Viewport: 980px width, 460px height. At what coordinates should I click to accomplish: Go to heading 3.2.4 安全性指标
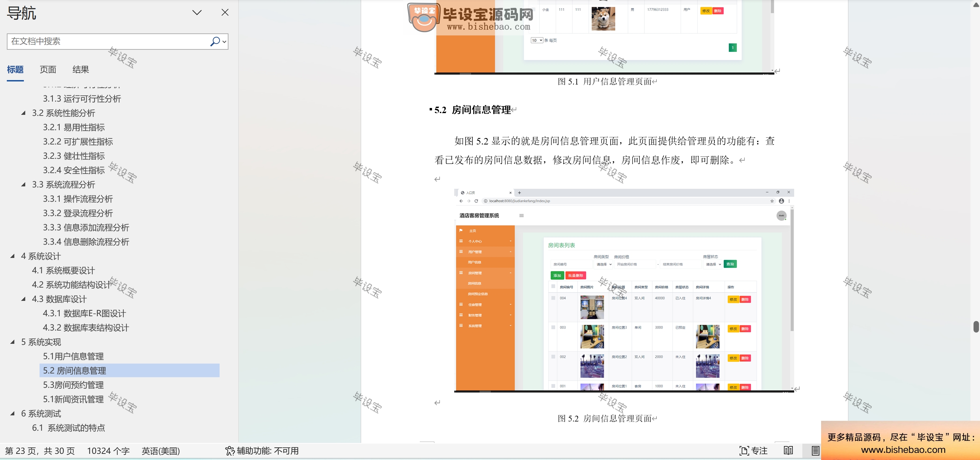[74, 170]
